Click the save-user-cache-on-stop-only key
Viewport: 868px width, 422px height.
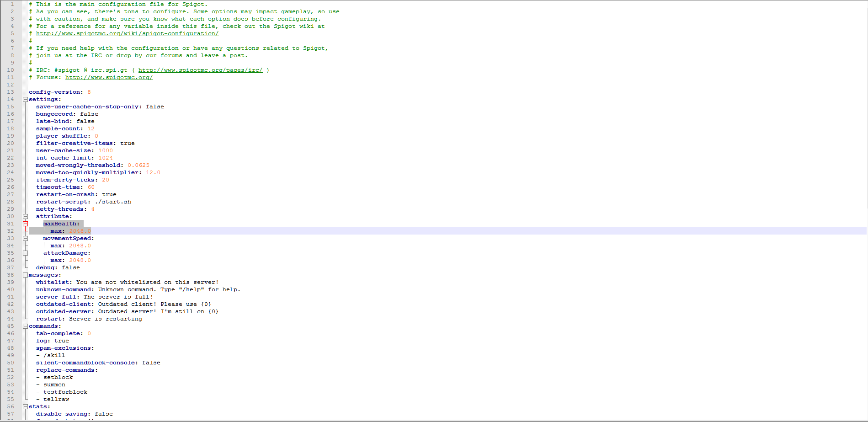(x=88, y=107)
